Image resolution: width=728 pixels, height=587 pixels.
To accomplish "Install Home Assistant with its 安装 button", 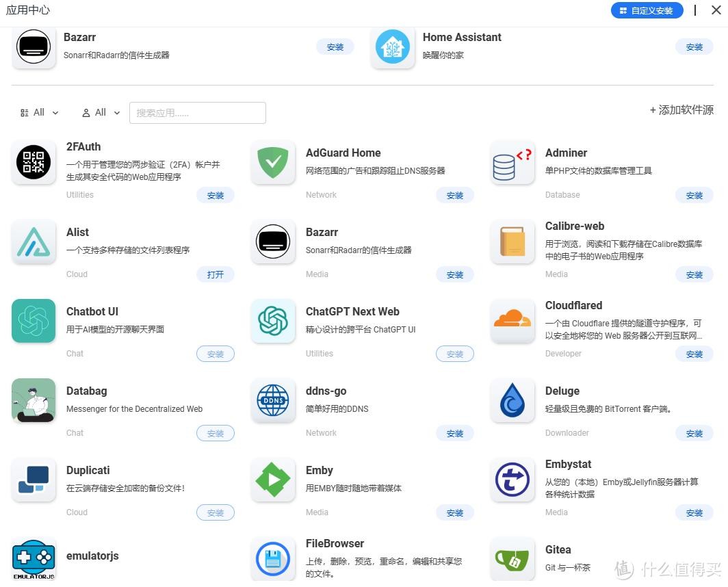I will coord(694,47).
